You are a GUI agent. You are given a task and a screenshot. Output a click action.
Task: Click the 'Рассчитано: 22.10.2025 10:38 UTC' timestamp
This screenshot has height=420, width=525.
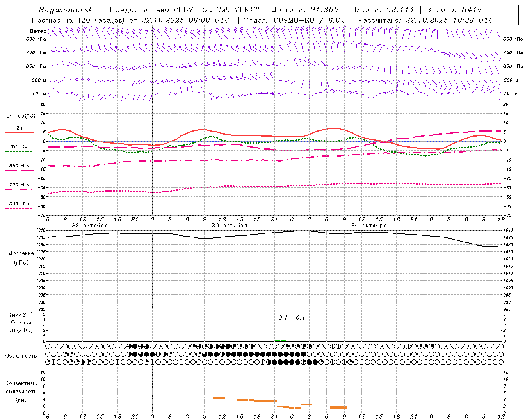click(426, 20)
